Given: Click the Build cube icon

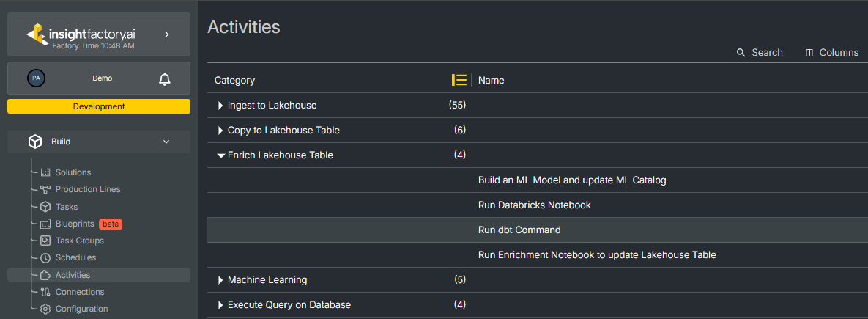Looking at the screenshot, I should click(x=35, y=142).
